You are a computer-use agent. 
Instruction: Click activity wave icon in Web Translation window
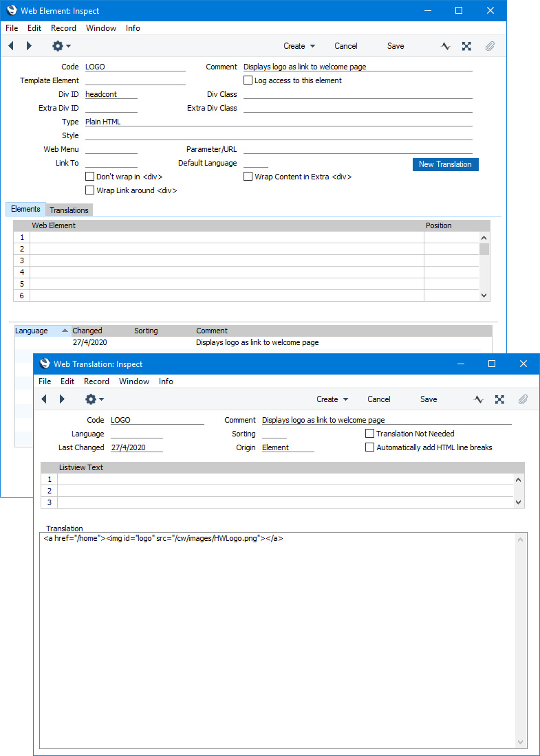(479, 399)
